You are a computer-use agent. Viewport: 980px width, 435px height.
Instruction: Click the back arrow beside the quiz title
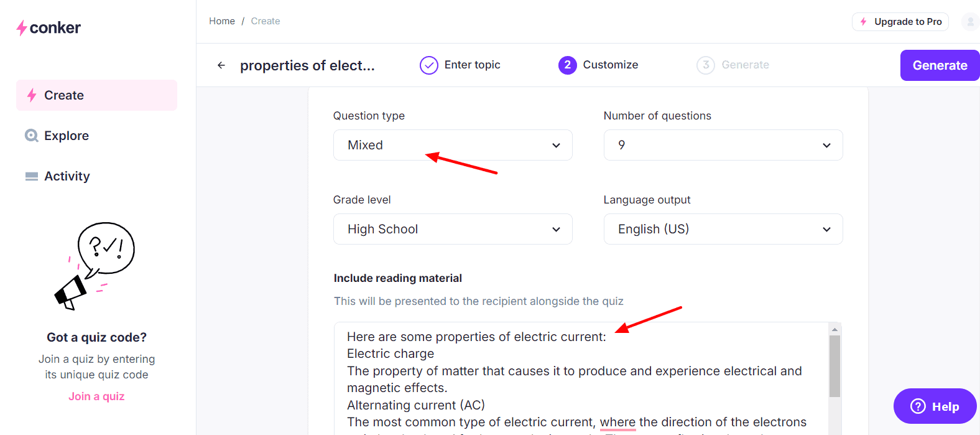(221, 65)
